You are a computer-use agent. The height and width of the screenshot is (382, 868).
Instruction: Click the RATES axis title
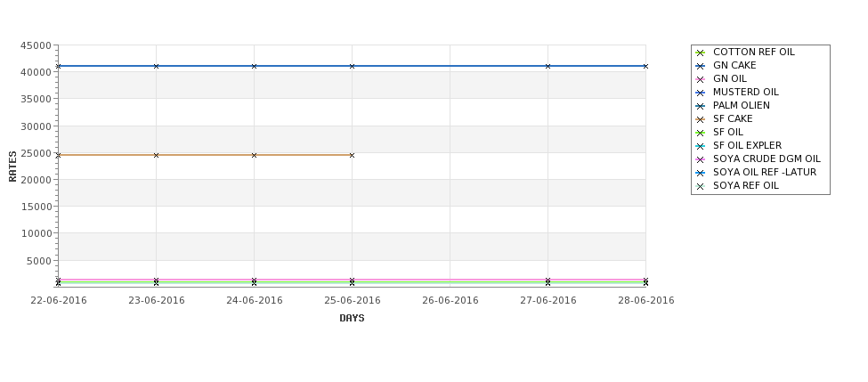[x=12, y=167]
